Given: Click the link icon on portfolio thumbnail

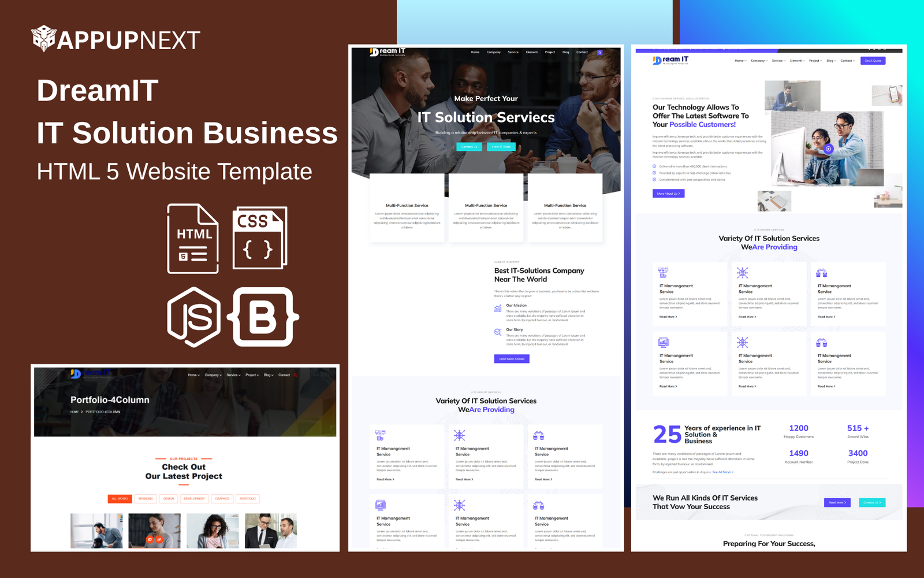Looking at the screenshot, I should (159, 539).
